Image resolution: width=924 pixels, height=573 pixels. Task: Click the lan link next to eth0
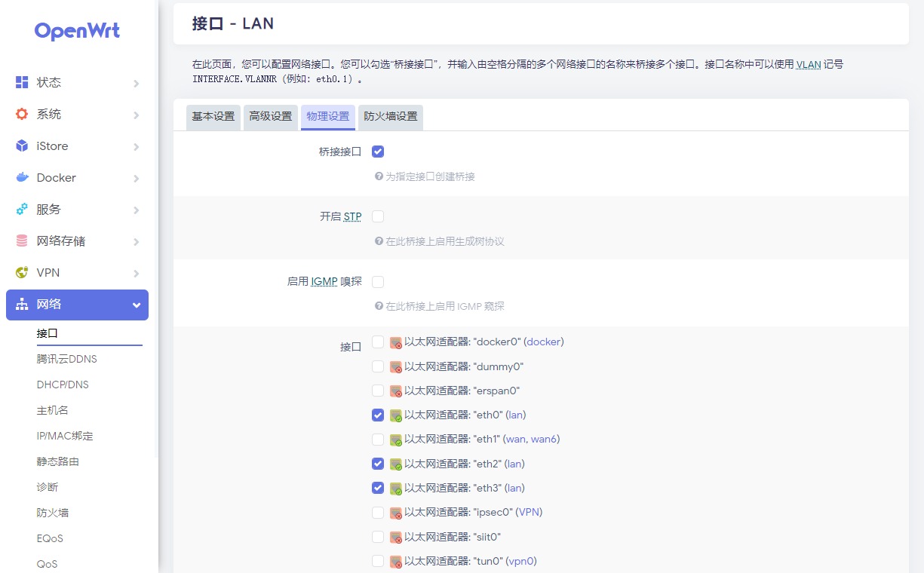[515, 415]
